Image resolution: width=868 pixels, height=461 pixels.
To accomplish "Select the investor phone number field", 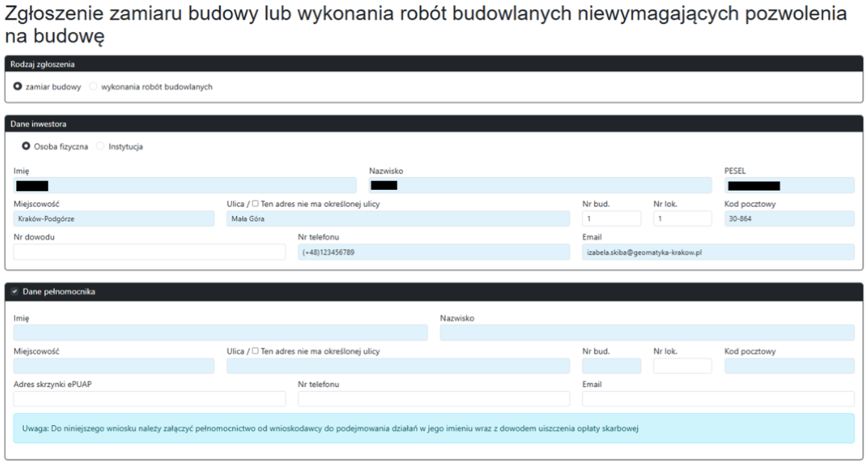I will (434, 252).
